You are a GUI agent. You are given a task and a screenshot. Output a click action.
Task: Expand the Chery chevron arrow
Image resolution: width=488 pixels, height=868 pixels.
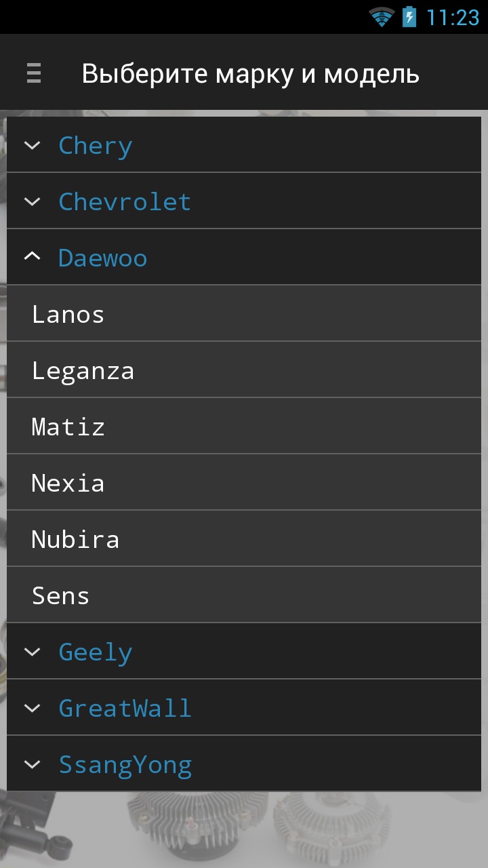click(32, 145)
